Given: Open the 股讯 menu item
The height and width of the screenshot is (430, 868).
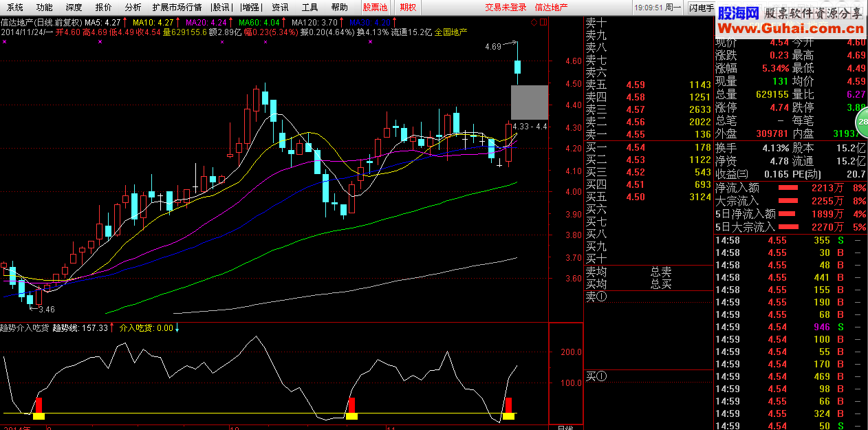Looking at the screenshot, I should click(221, 8).
